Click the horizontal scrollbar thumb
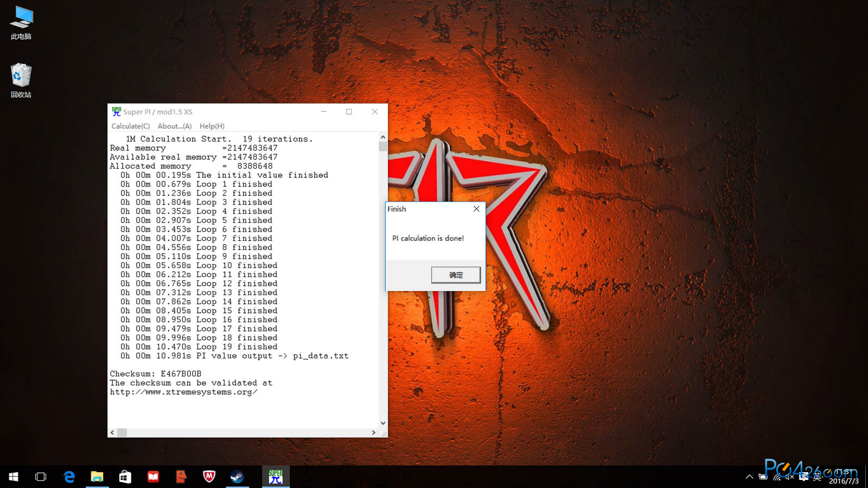The width and height of the screenshot is (868, 488). coord(122,433)
